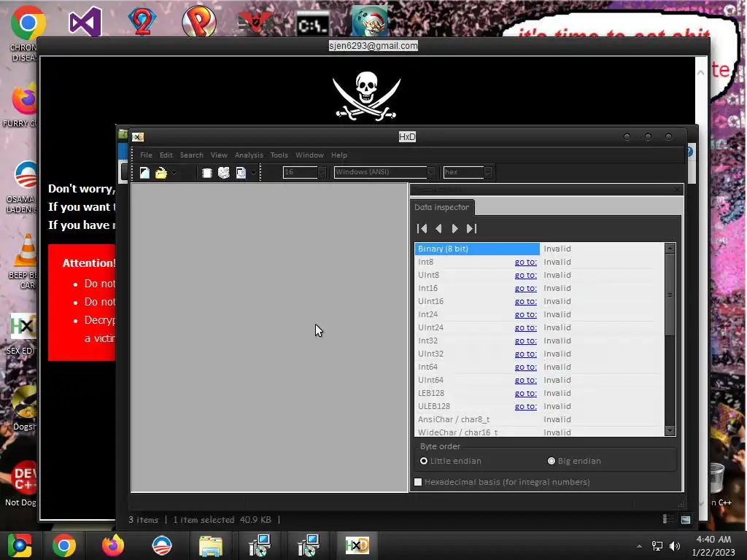
Task: Select the Int24 row label
Action: pos(427,314)
